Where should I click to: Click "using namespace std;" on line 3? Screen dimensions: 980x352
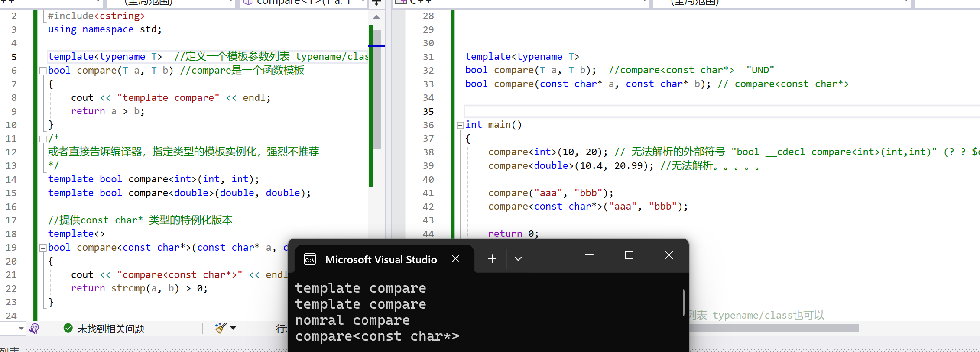(105, 29)
